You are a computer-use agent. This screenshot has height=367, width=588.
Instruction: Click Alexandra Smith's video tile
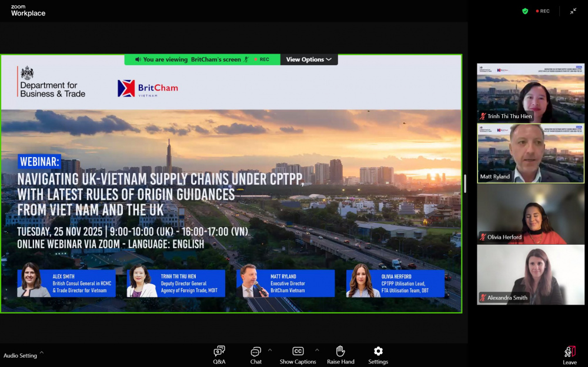530,275
